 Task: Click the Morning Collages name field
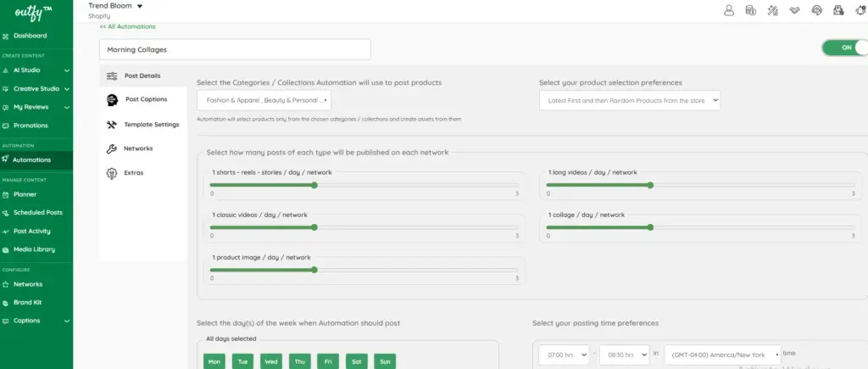pos(236,49)
